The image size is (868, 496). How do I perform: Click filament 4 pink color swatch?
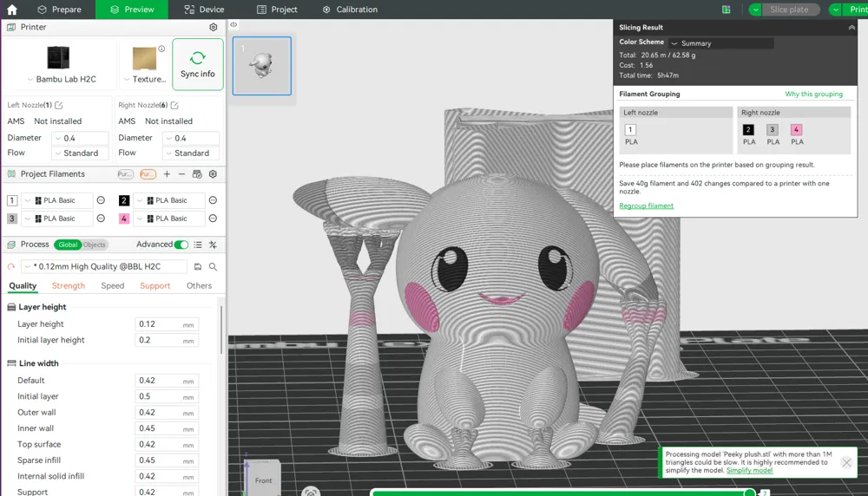pyautogui.click(x=124, y=219)
